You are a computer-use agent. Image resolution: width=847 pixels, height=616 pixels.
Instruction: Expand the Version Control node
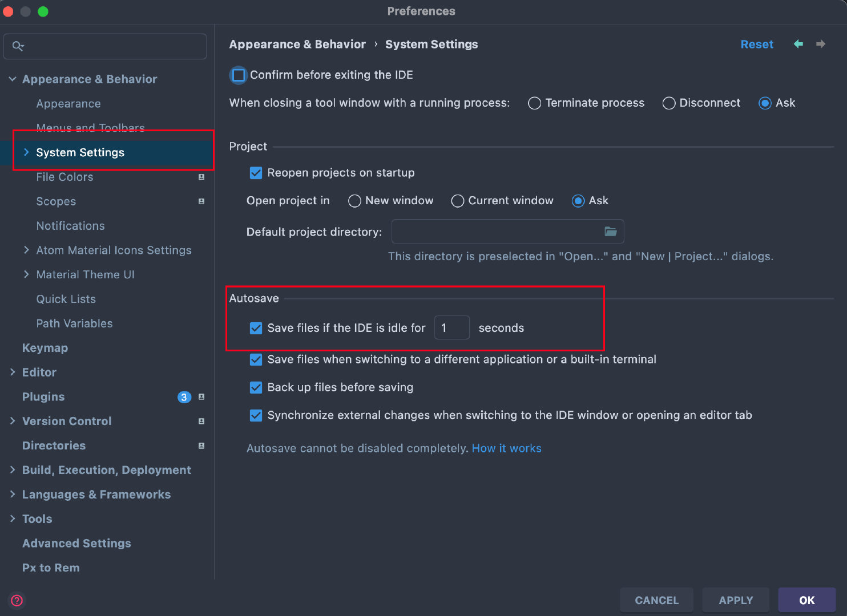click(x=13, y=421)
